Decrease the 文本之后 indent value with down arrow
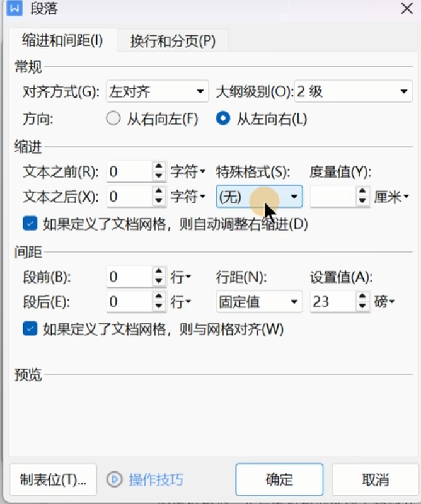The image size is (421, 504). [x=159, y=201]
